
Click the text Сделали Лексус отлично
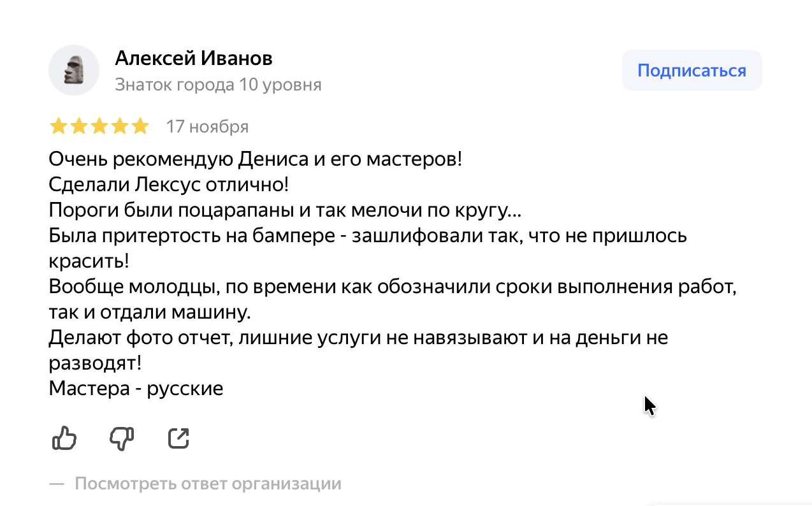point(169,185)
